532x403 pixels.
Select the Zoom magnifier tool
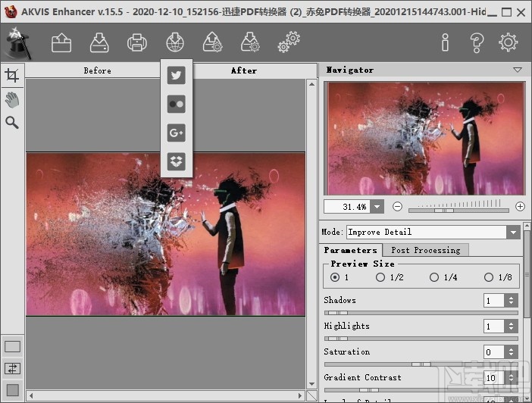pos(12,123)
